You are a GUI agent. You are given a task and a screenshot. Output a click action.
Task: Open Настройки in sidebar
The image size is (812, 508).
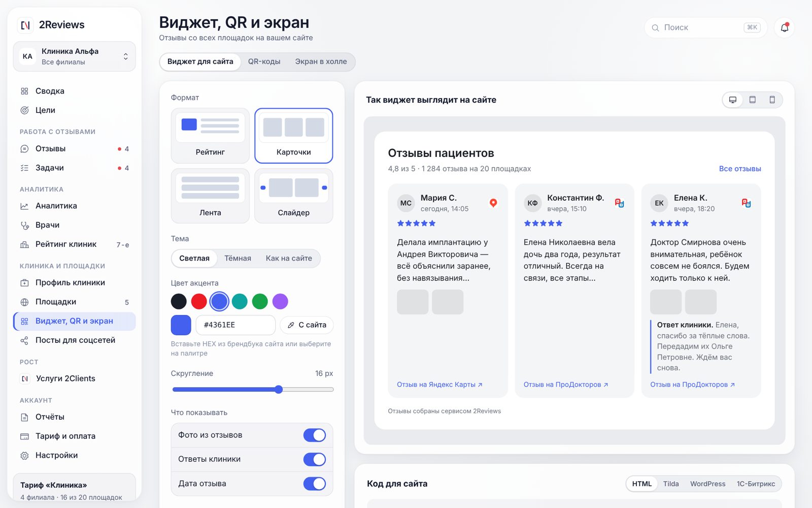(x=74, y=455)
